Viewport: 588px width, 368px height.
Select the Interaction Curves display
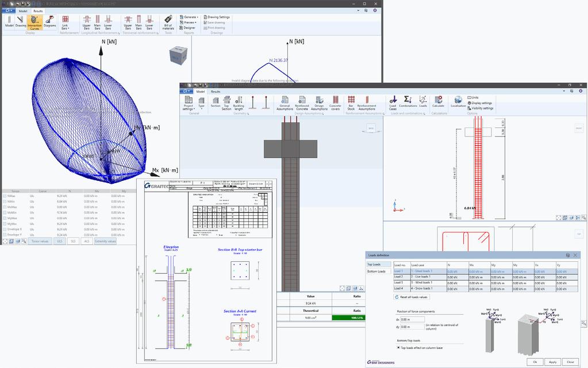pos(34,22)
